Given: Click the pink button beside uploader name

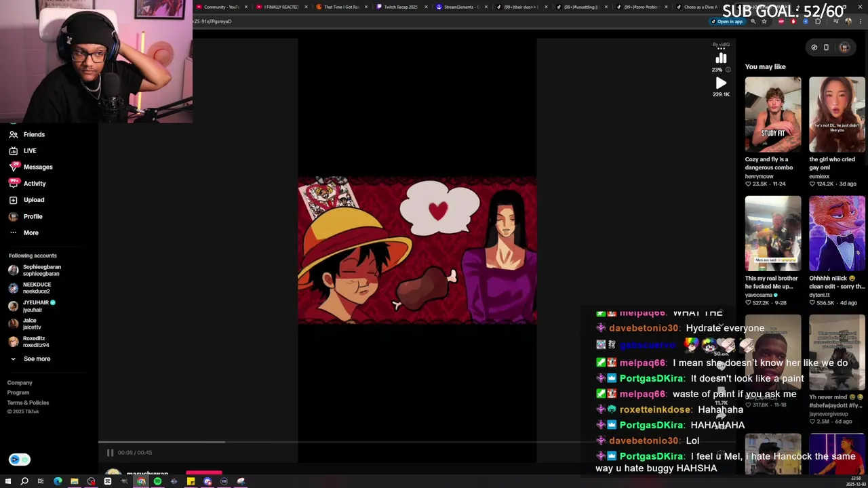Looking at the screenshot, I should tap(204, 473).
